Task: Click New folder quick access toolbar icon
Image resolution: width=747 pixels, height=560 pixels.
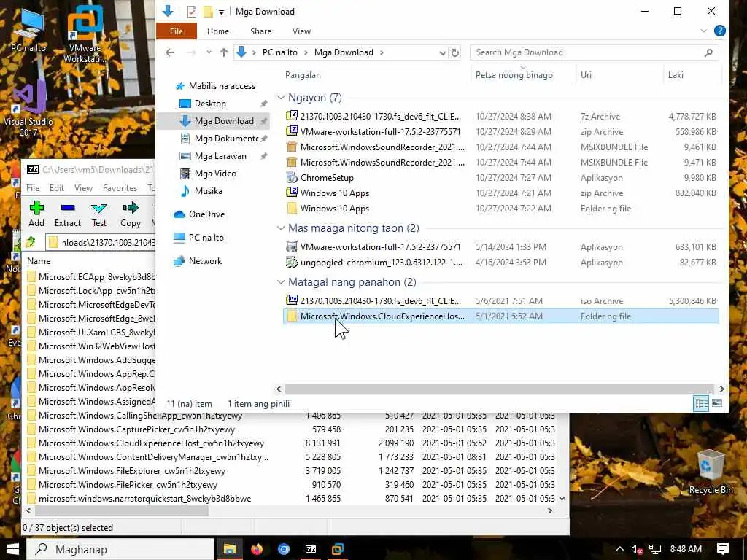Action: tap(208, 12)
